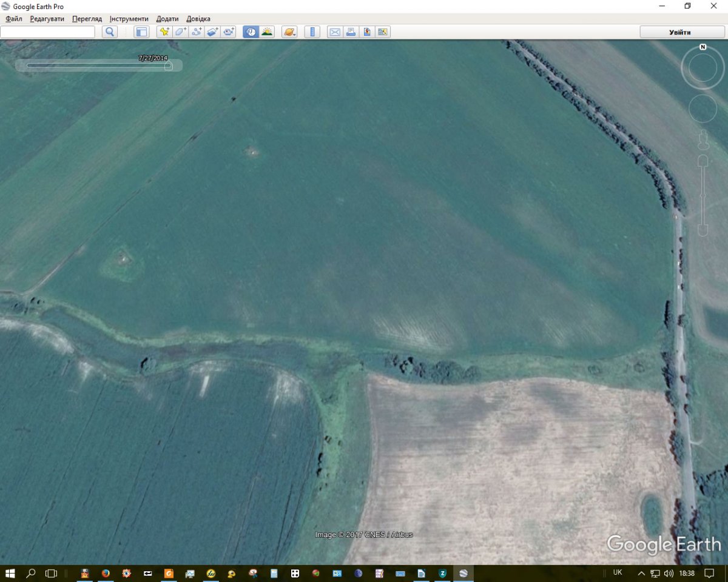Click the zoom slider handle

tap(703, 195)
